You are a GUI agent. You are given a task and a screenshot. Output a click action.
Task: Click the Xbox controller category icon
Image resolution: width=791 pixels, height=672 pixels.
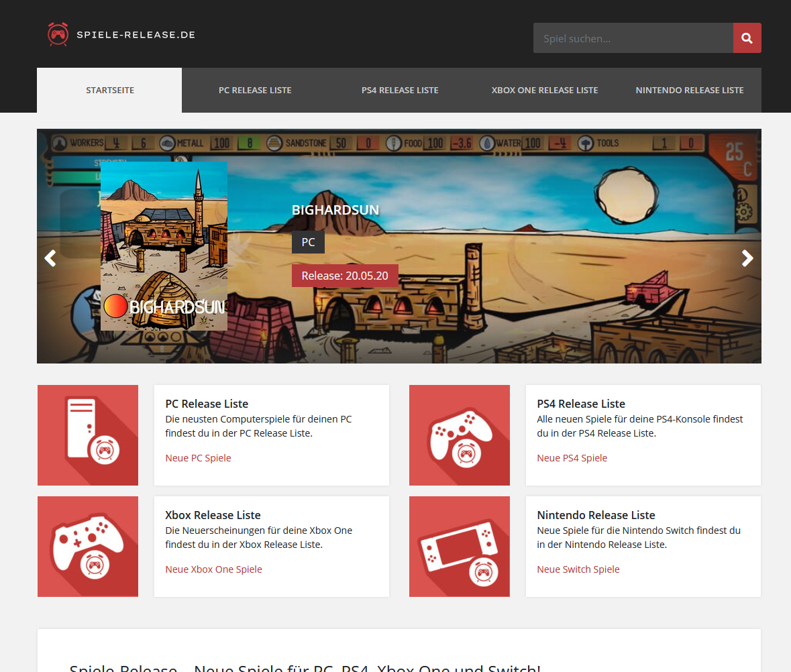88,547
